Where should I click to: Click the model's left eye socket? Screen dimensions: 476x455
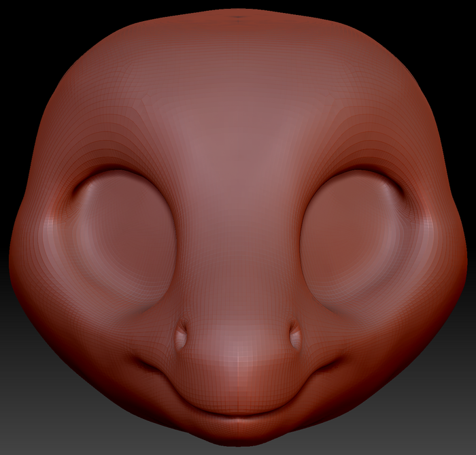[x=126, y=240]
